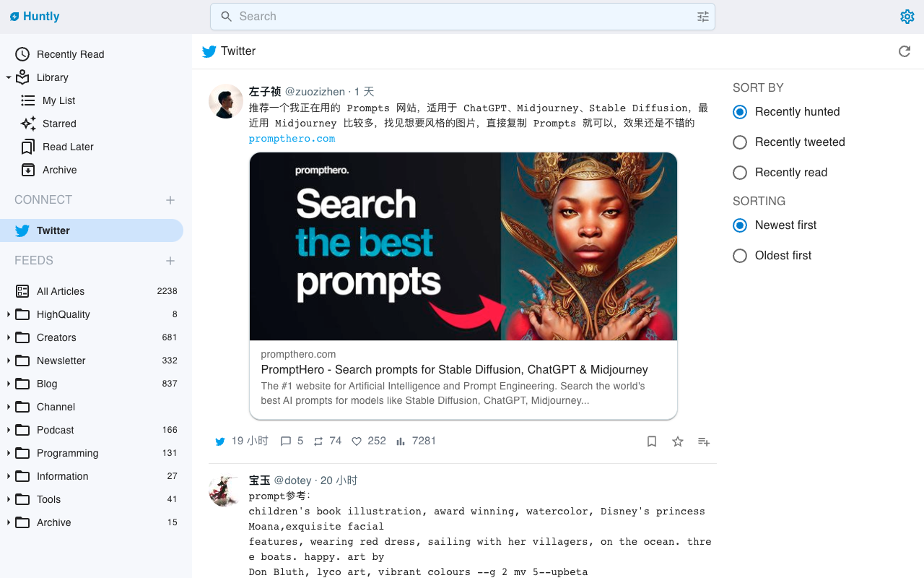Open settings via the gear icon
The height and width of the screenshot is (578, 924).
[x=907, y=17]
